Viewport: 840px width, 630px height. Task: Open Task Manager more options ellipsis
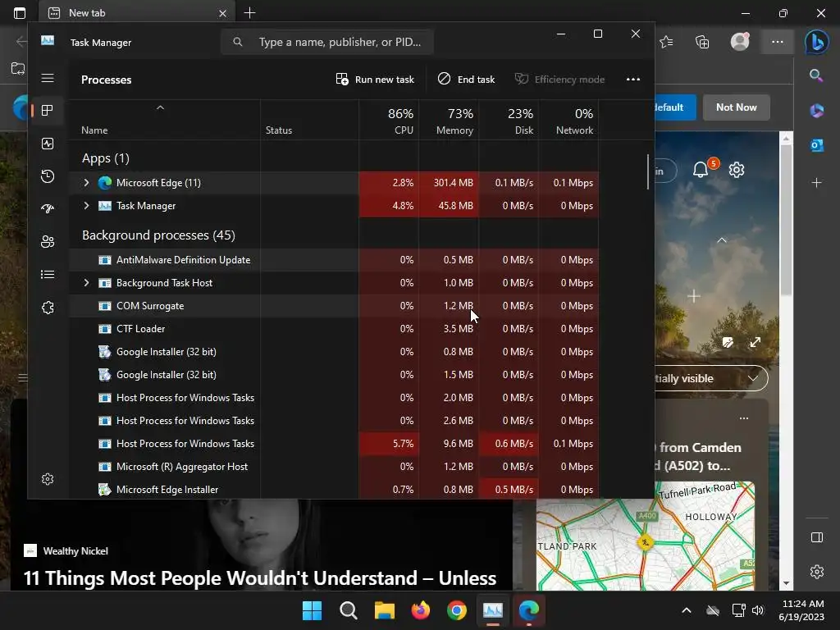633,80
